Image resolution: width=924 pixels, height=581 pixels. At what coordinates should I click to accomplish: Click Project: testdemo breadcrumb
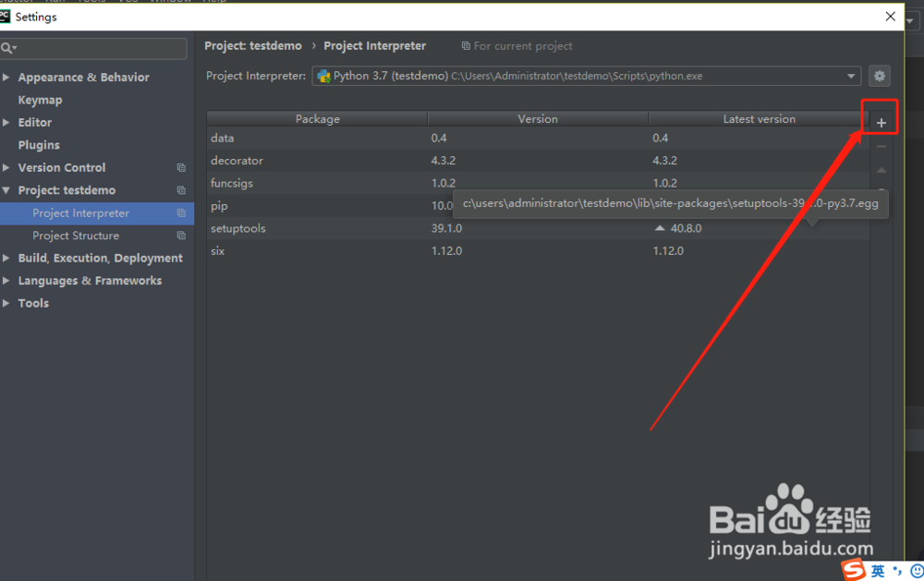[253, 46]
